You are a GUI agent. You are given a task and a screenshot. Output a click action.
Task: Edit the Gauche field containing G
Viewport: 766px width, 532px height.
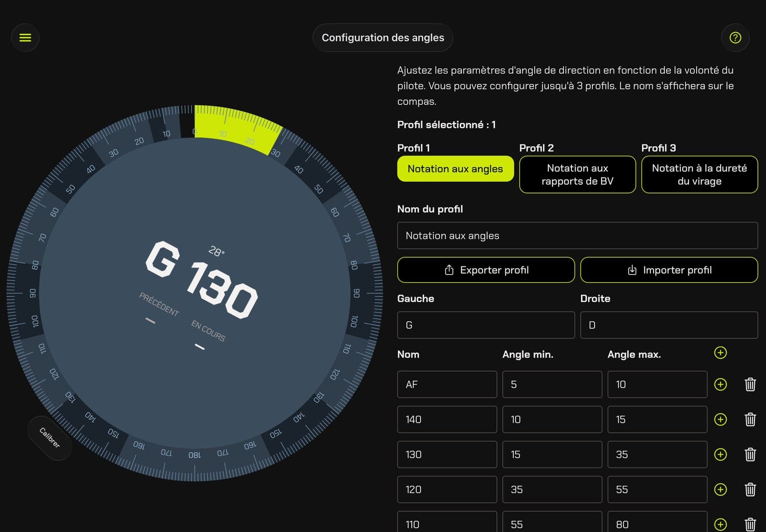[x=486, y=325]
